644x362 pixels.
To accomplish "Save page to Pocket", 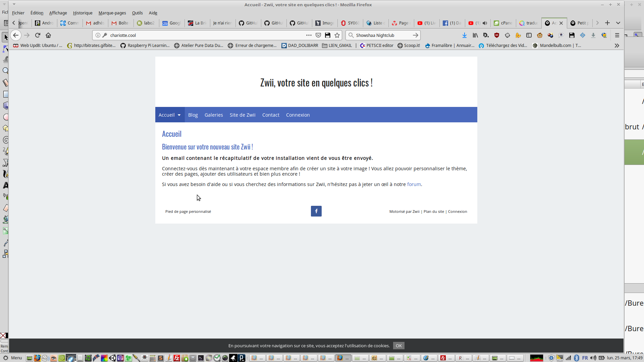I will tap(318, 35).
